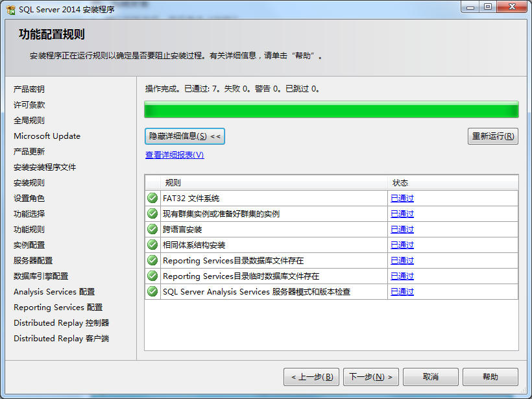
Task: Re-run rules with 重新运行(R) button
Action: [492, 136]
